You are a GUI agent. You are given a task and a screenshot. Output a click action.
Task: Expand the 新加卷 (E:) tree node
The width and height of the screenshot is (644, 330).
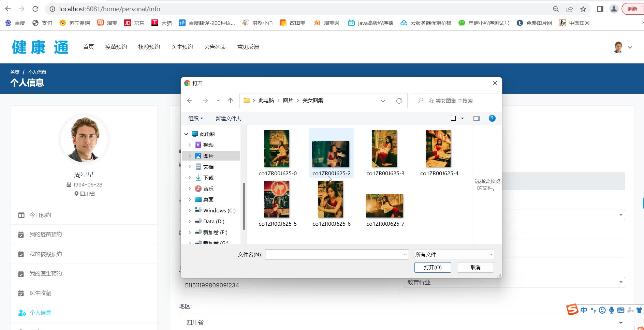(190, 232)
